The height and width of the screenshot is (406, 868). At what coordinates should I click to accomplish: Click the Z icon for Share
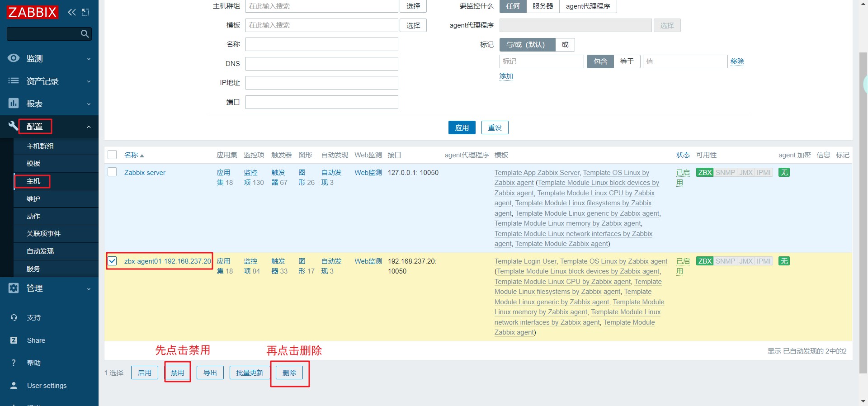[x=14, y=340]
